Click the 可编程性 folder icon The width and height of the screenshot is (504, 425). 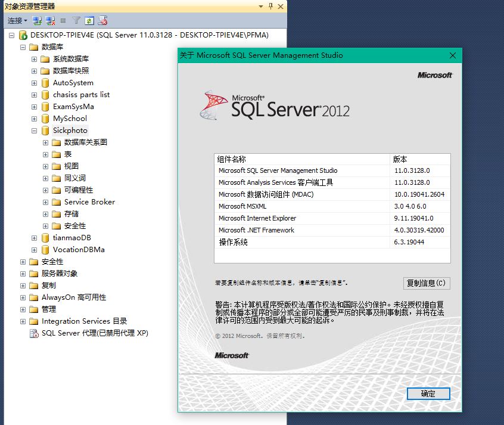click(x=56, y=190)
